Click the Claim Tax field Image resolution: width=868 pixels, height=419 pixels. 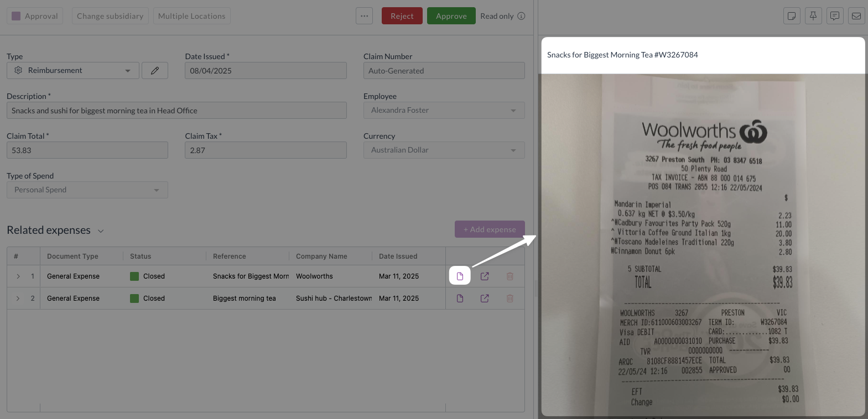pos(266,150)
